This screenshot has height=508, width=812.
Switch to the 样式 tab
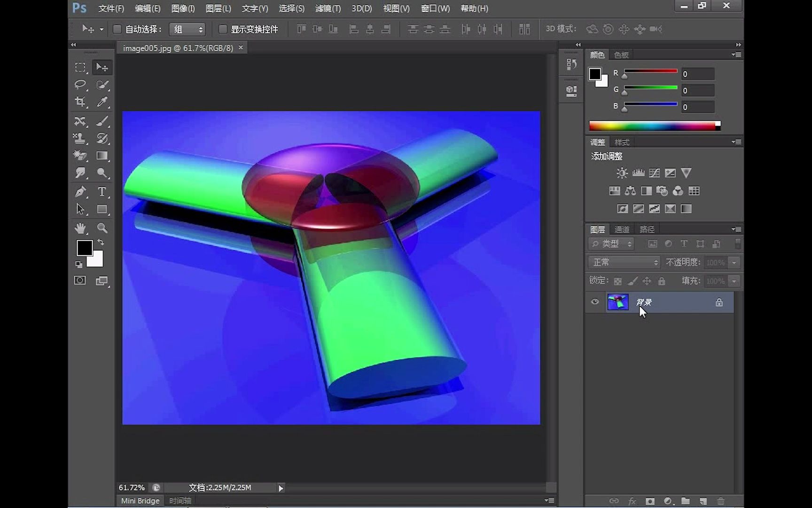click(x=622, y=142)
